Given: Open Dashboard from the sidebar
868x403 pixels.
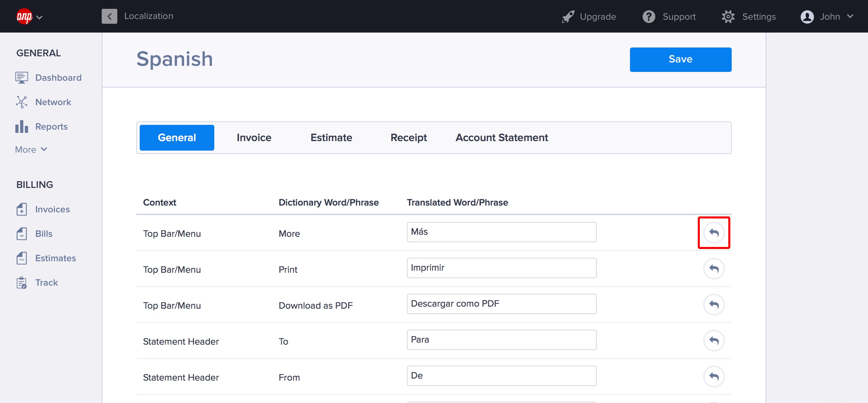Looking at the screenshot, I should pyautogui.click(x=58, y=78).
